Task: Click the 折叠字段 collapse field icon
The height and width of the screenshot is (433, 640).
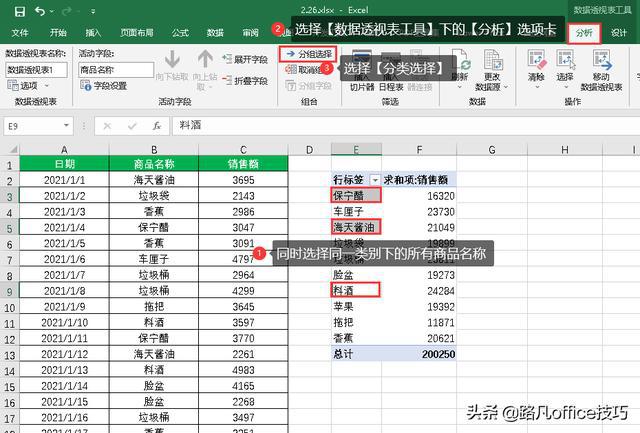Action: pyautogui.click(x=227, y=80)
